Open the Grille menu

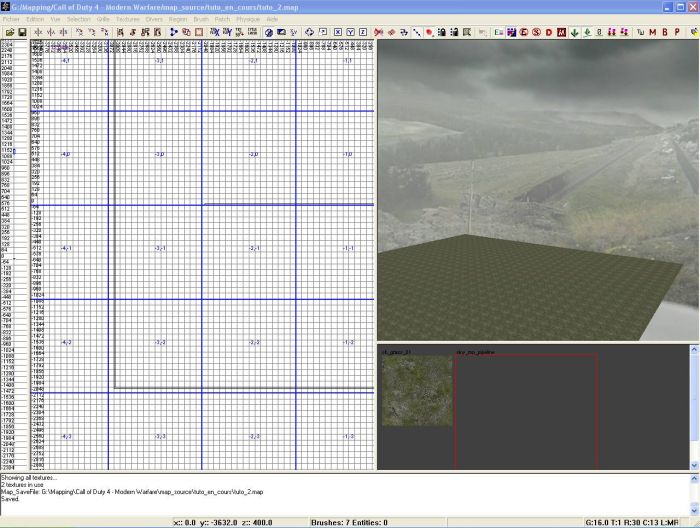(x=103, y=19)
